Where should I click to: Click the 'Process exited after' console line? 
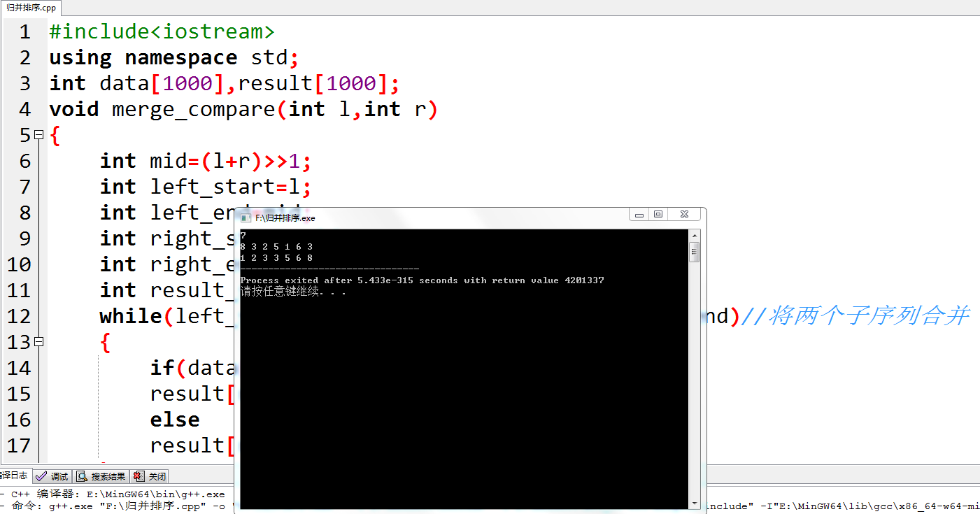point(422,280)
